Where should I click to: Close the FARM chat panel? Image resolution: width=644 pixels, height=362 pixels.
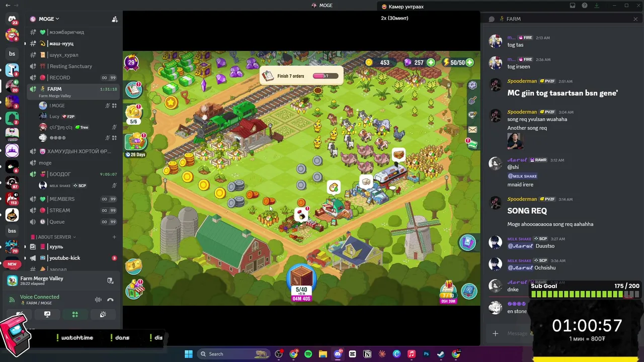tap(635, 19)
